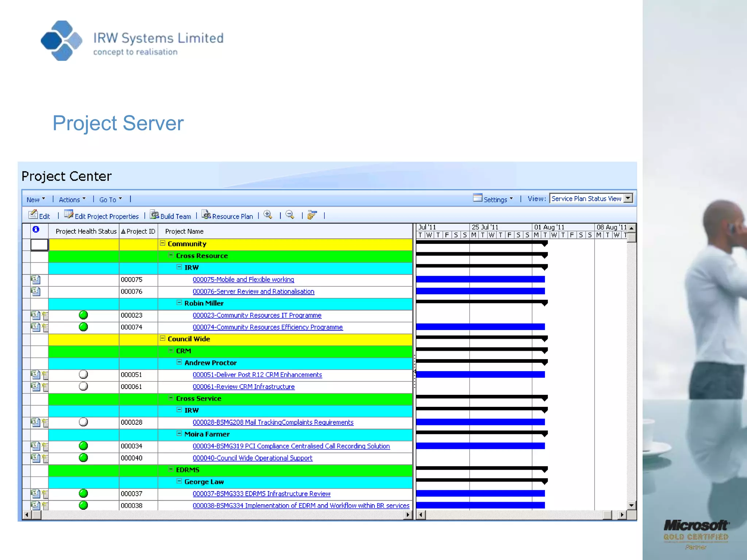Collapse the Community group
Viewport: 747px width, 560px height.
(163, 244)
